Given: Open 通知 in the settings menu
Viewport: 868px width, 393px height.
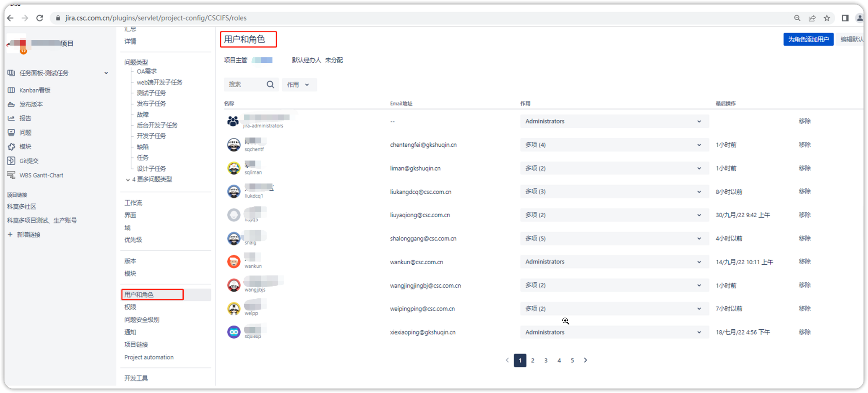Looking at the screenshot, I should tap(130, 332).
